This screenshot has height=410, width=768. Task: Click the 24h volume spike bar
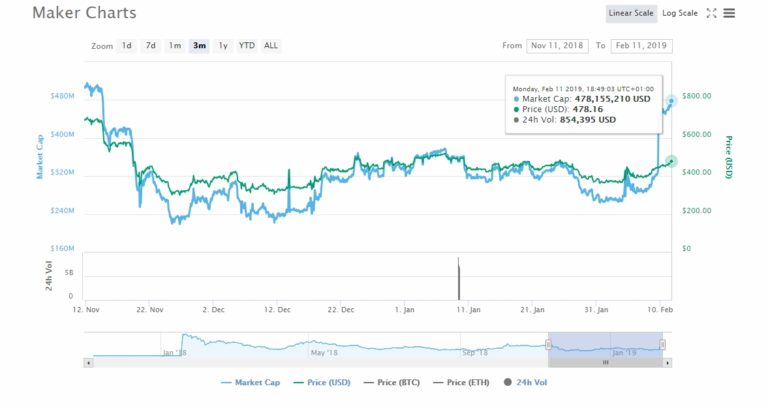(459, 279)
